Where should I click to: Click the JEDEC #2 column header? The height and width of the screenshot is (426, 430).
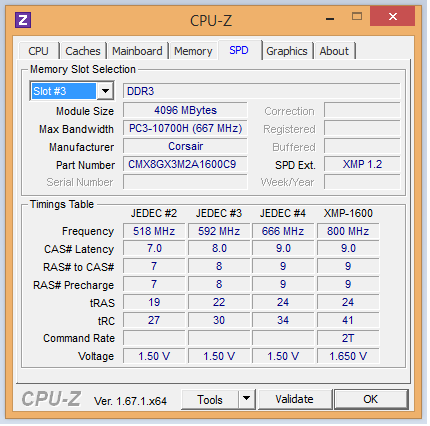click(x=154, y=213)
